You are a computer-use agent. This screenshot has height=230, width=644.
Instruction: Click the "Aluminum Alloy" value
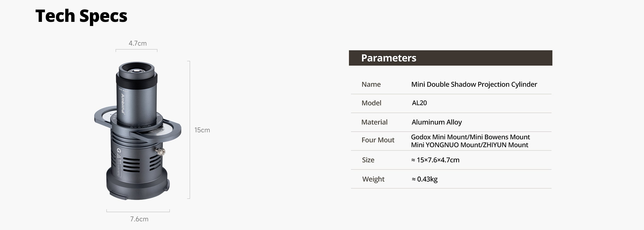pyautogui.click(x=437, y=122)
